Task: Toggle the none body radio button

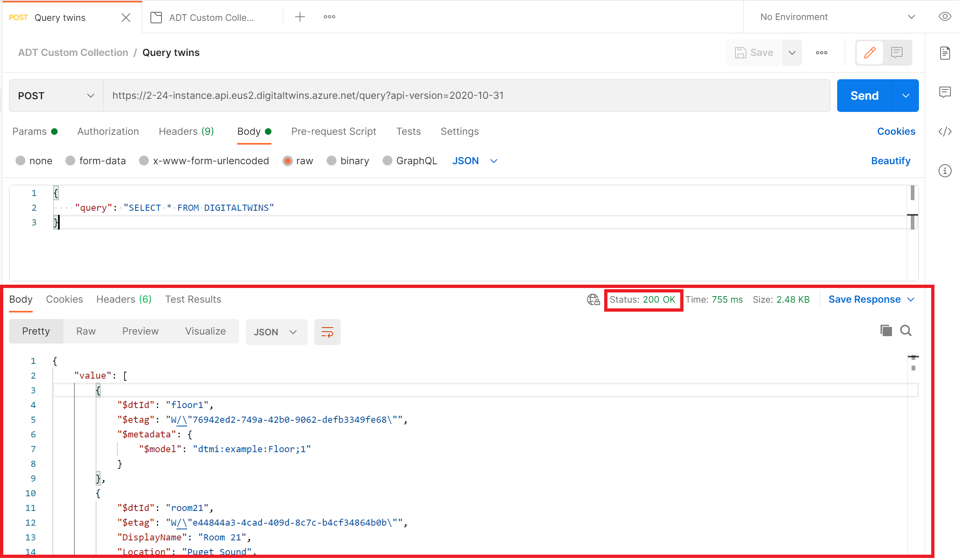Action: point(21,161)
